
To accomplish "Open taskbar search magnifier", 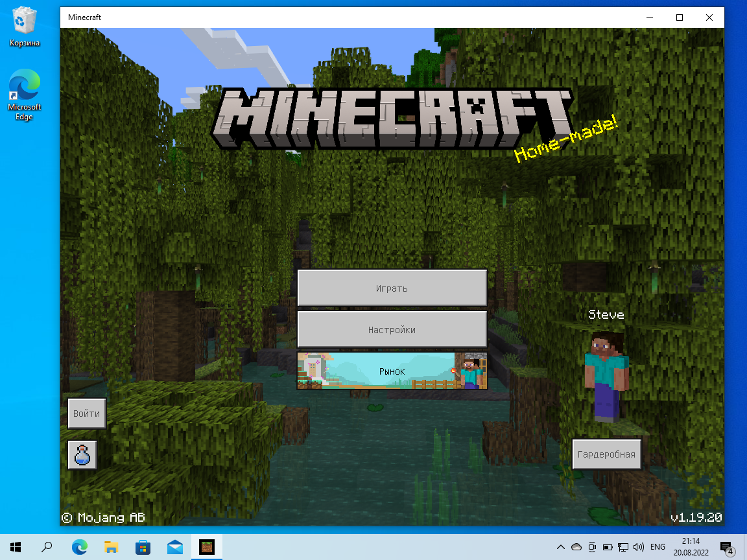I will (x=47, y=546).
